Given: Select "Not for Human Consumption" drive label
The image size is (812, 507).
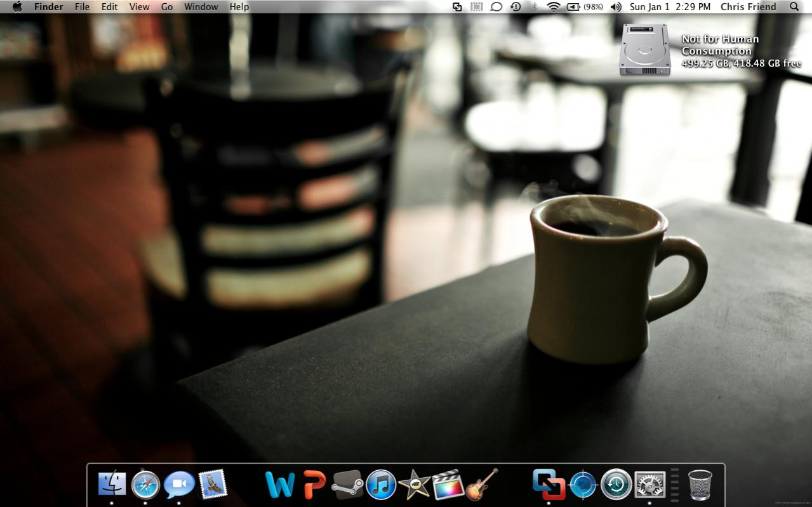Looking at the screenshot, I should [x=720, y=45].
